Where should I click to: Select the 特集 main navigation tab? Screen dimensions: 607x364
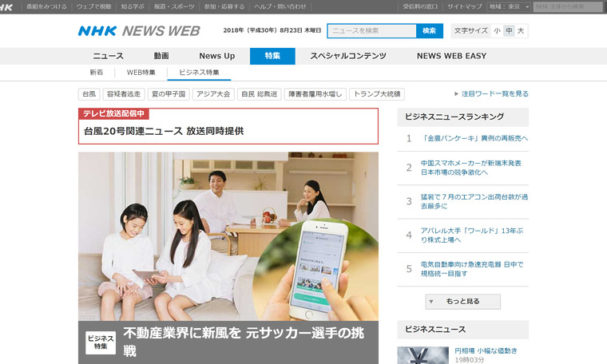(272, 56)
